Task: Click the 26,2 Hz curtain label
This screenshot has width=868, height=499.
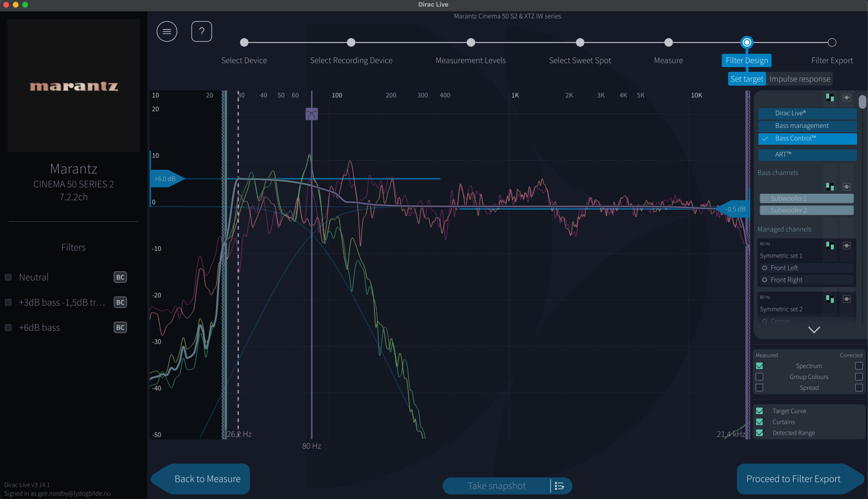Action: pos(239,435)
